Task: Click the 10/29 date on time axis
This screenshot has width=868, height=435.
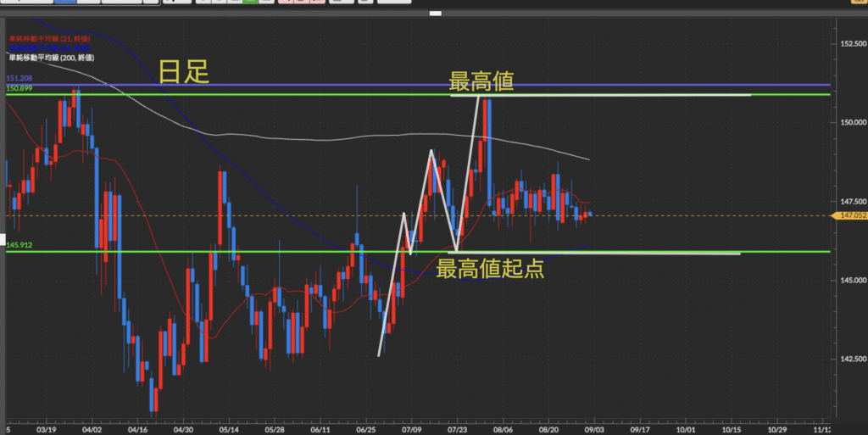Action: point(776,429)
